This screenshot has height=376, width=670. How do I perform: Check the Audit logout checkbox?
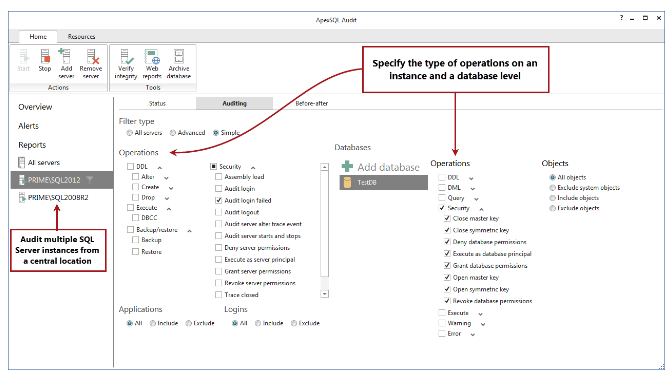click(218, 212)
